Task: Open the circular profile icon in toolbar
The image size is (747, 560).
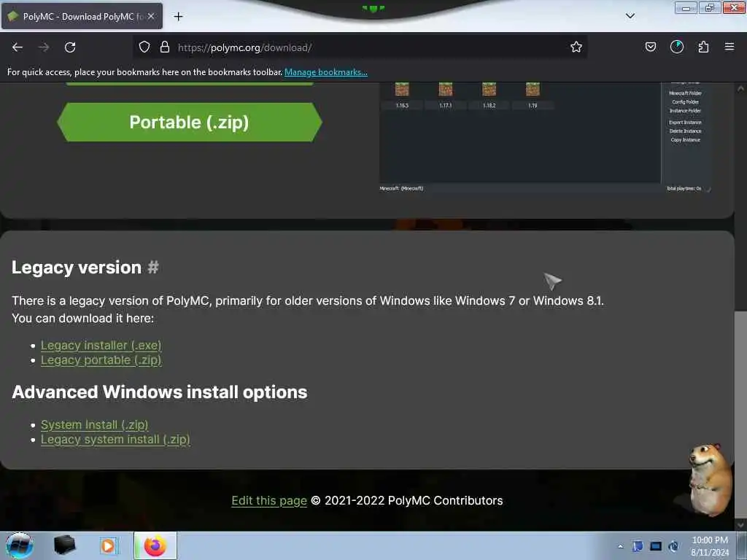Action: [x=676, y=47]
